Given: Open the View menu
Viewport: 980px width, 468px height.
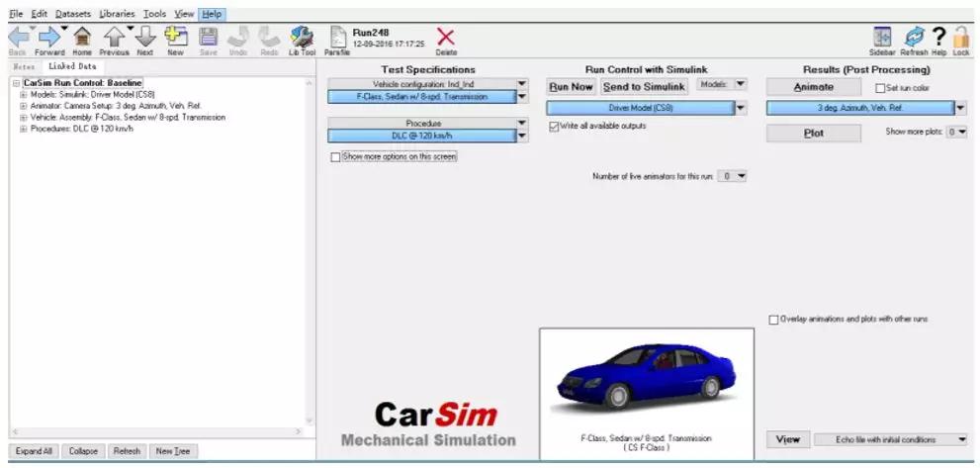Looking at the screenshot, I should 184,14.
